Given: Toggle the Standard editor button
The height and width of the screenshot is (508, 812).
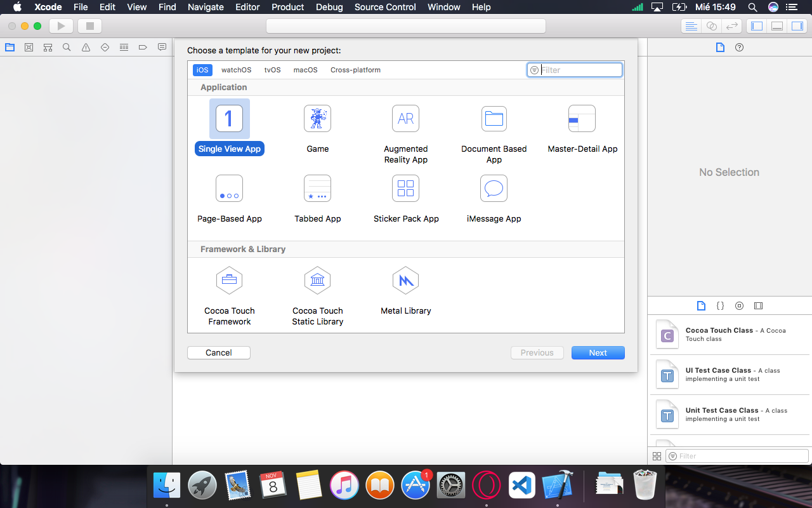Looking at the screenshot, I should point(691,26).
